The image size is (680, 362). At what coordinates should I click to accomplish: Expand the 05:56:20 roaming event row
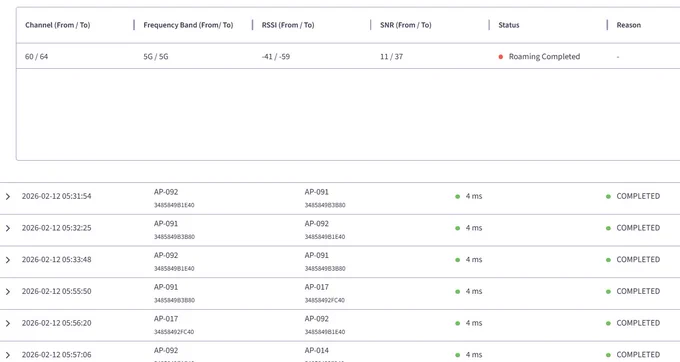[x=7, y=323]
